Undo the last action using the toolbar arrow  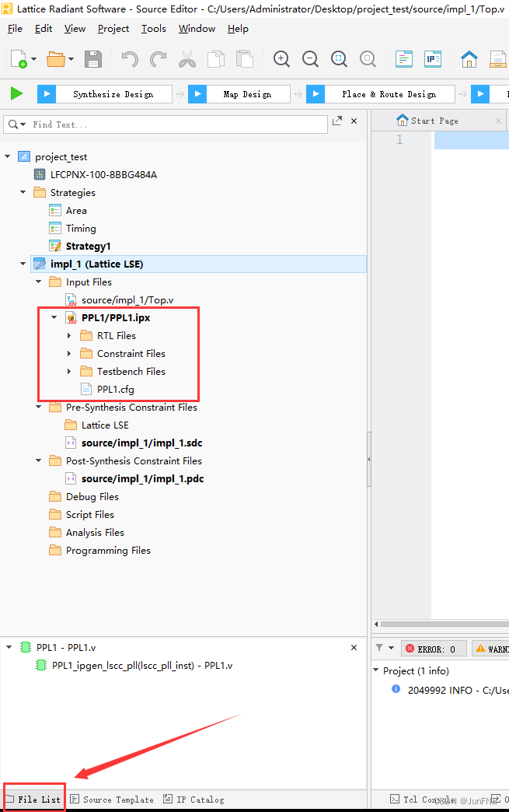pyautogui.click(x=130, y=59)
